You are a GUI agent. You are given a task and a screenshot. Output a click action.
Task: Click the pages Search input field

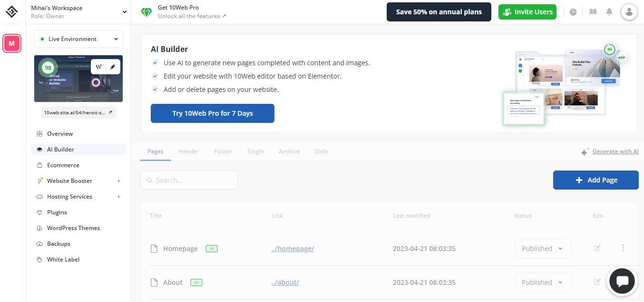click(189, 180)
